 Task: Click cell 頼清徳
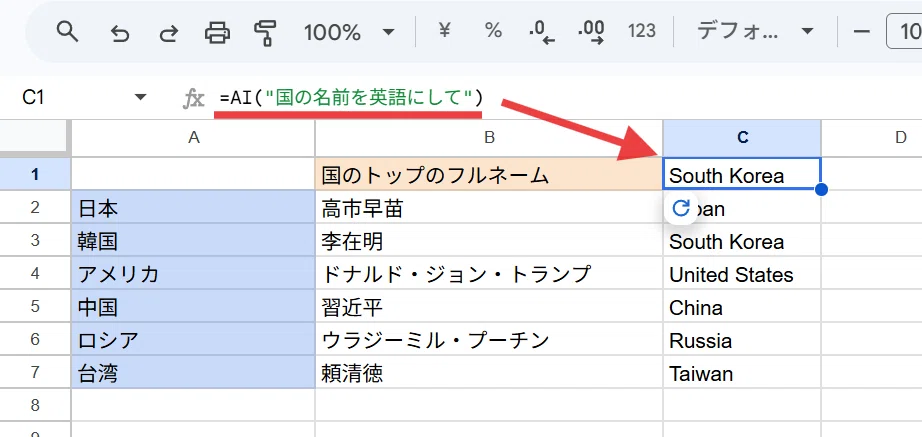[x=489, y=372]
